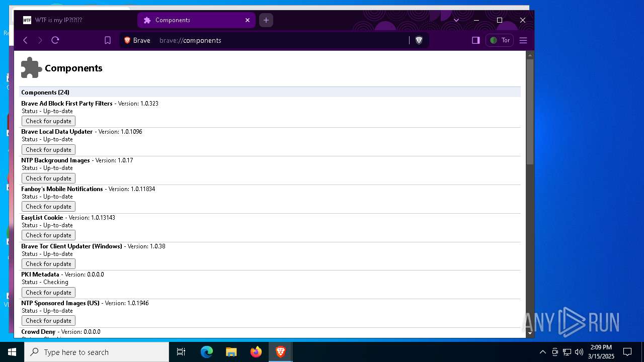
Task: Check for update for Fanboy's Mobile Notifications
Action: pos(48,207)
